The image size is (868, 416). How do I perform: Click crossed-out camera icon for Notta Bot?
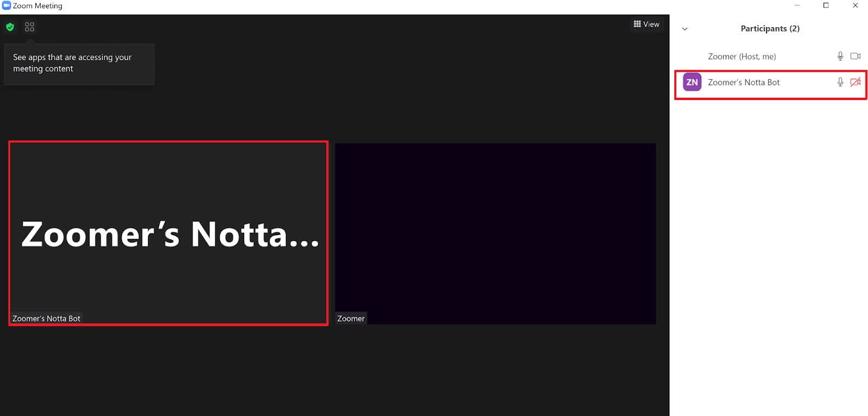[856, 82]
